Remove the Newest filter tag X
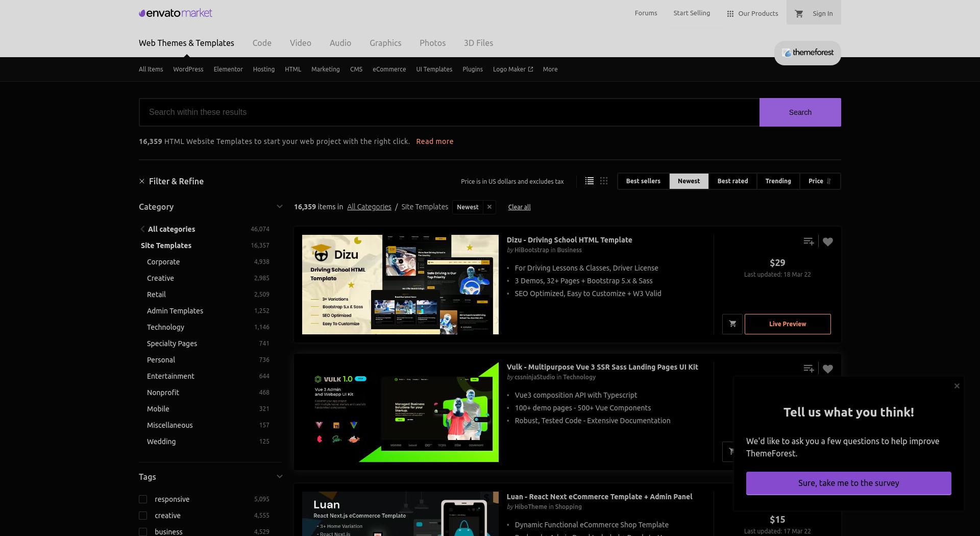Image resolution: width=980 pixels, height=536 pixels. pos(489,207)
